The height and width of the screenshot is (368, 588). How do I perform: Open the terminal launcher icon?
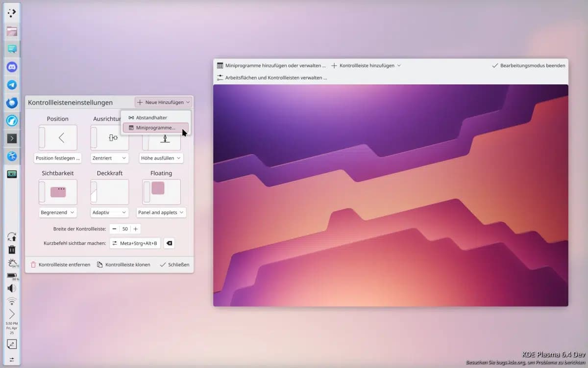tap(12, 138)
